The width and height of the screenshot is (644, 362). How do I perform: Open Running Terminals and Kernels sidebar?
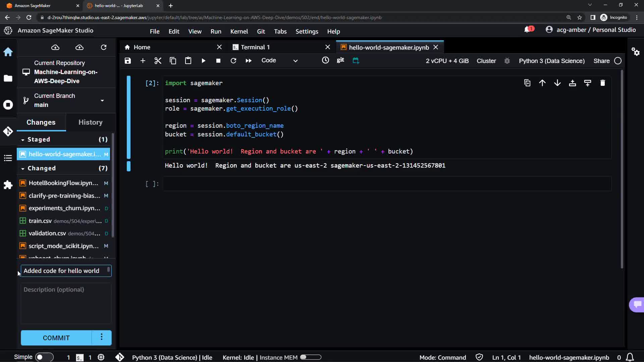pos(8,105)
